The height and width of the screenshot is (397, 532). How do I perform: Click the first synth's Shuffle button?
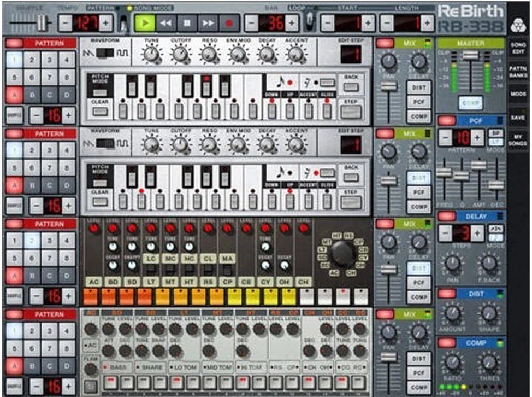click(14, 115)
